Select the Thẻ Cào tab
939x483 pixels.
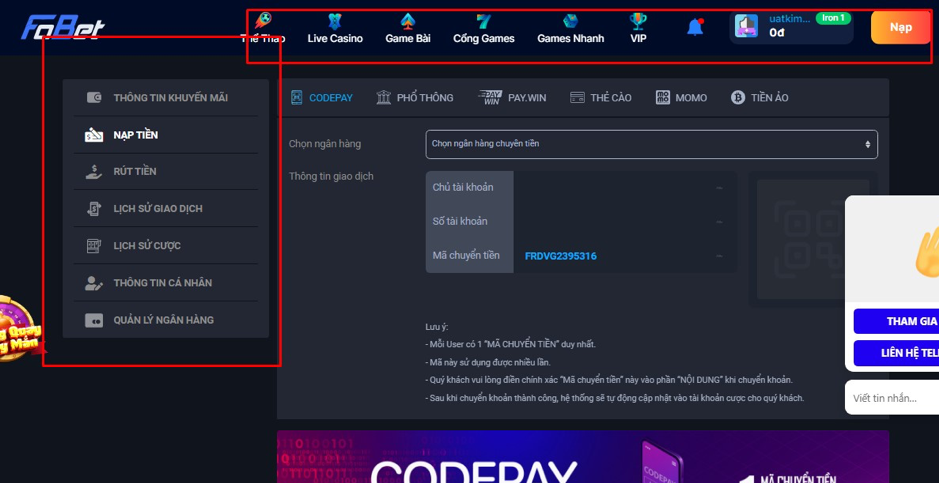click(601, 97)
